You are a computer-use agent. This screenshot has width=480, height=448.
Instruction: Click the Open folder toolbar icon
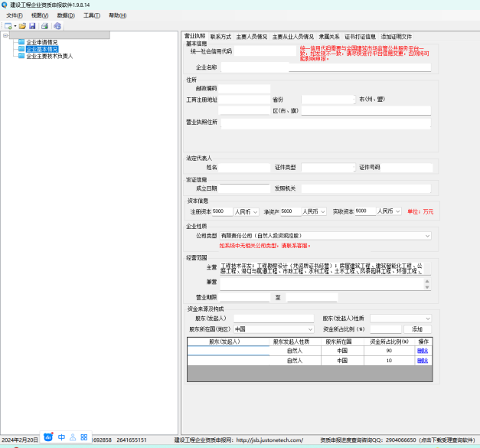coord(23,26)
